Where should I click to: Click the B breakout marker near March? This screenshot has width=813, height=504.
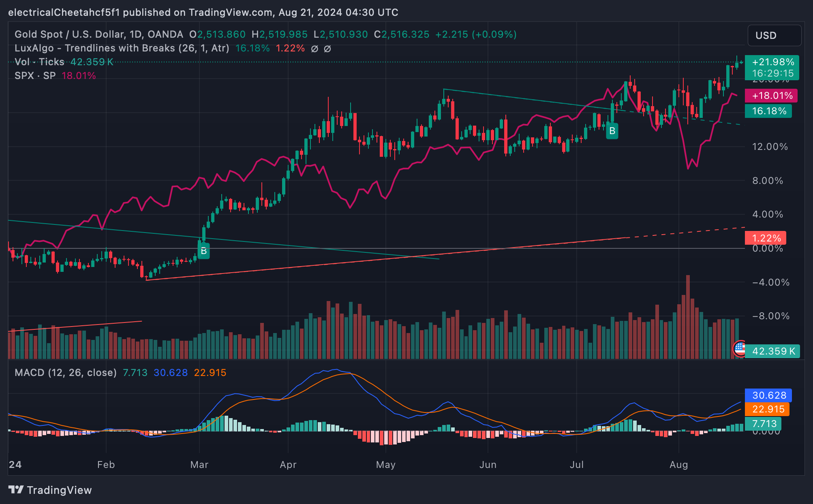click(203, 251)
